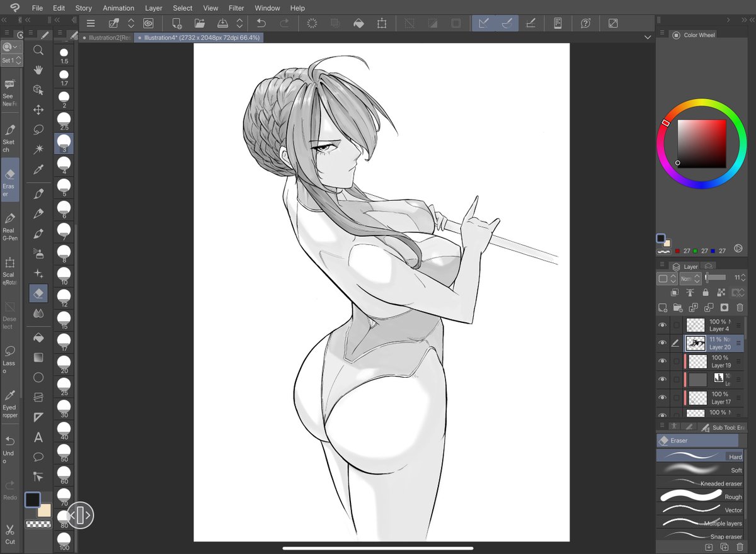Hide Layer 17 with its eye icon

point(662,398)
